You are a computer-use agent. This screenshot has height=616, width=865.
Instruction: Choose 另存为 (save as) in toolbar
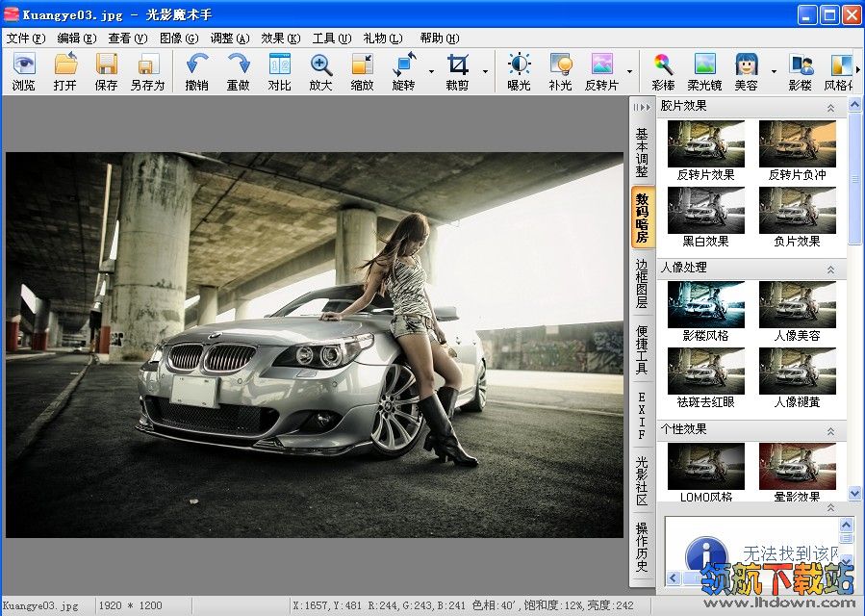[147, 72]
